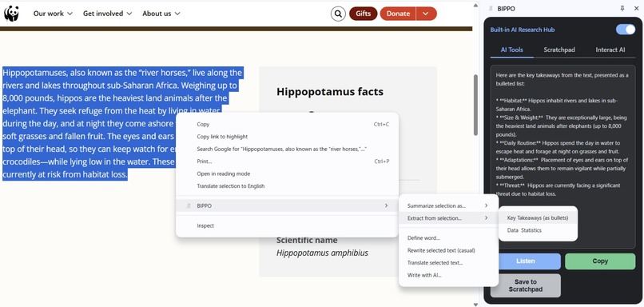Click Hippopotamus amphibius scientific name
644x307 pixels.
point(323,253)
